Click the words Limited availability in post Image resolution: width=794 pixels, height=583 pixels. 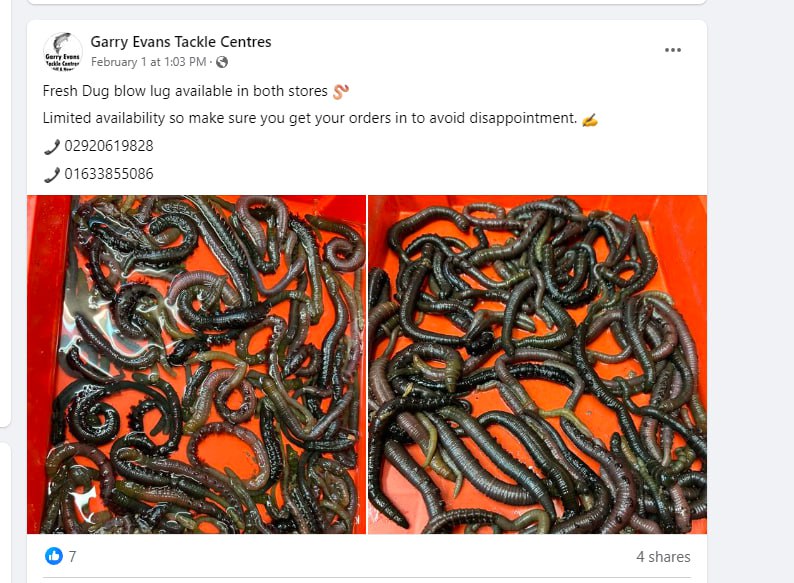click(x=104, y=118)
